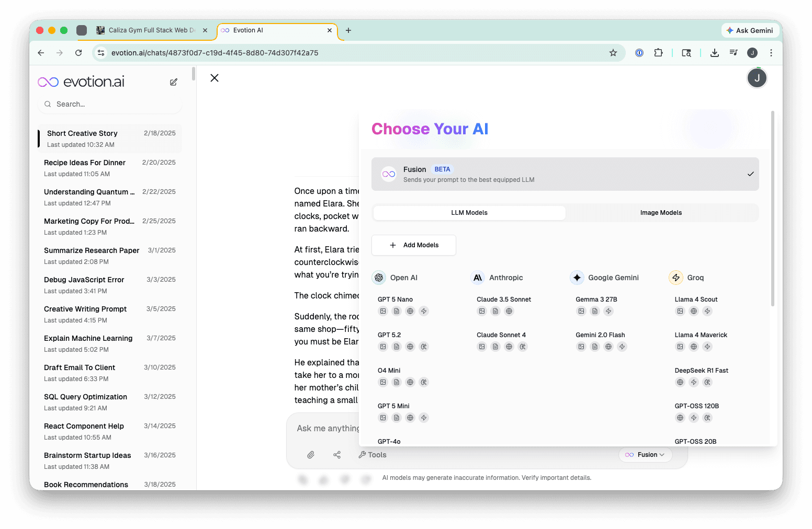
Task: Click the globe web-access icon under Claude Sonnet 4
Action: click(x=509, y=347)
